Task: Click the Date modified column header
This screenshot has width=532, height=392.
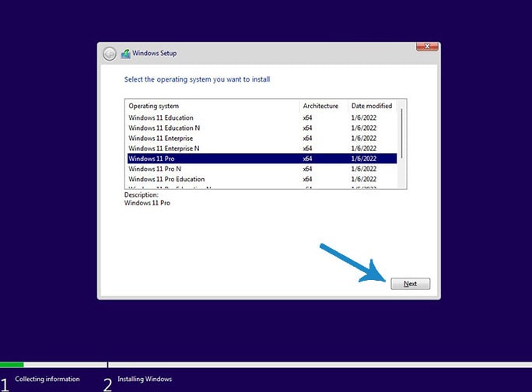Action: click(x=372, y=106)
